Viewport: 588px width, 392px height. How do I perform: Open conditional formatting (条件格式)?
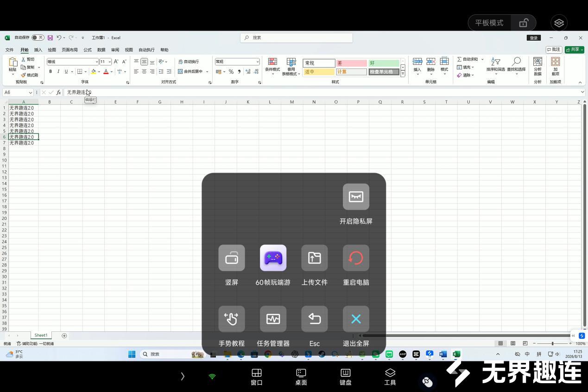point(272,67)
